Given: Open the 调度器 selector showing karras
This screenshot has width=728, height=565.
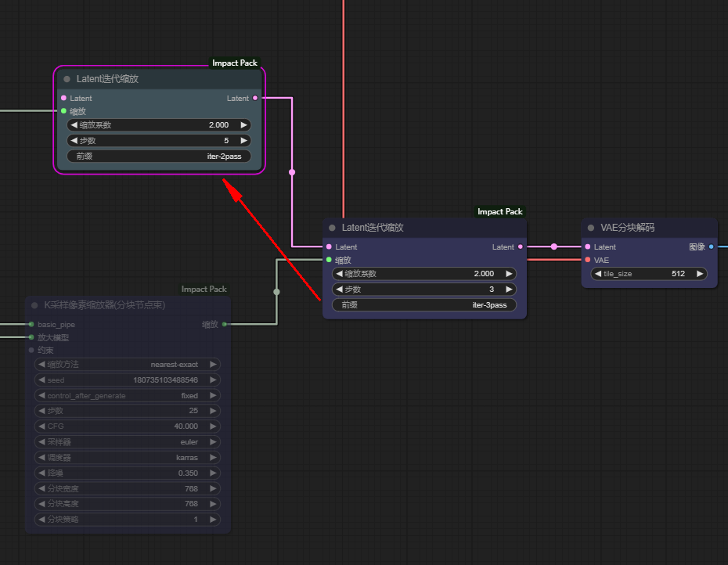Looking at the screenshot, I should tap(128, 457).
